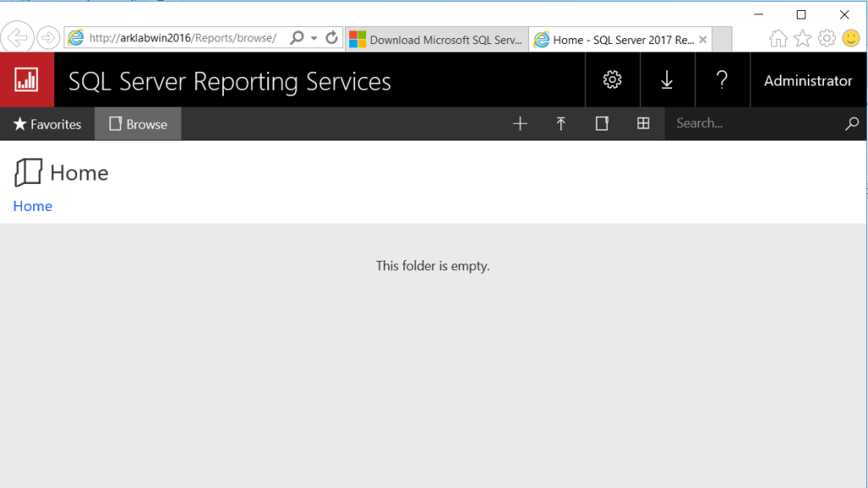Switch to the Favorites tab
This screenshot has height=488, width=868.
(x=47, y=124)
